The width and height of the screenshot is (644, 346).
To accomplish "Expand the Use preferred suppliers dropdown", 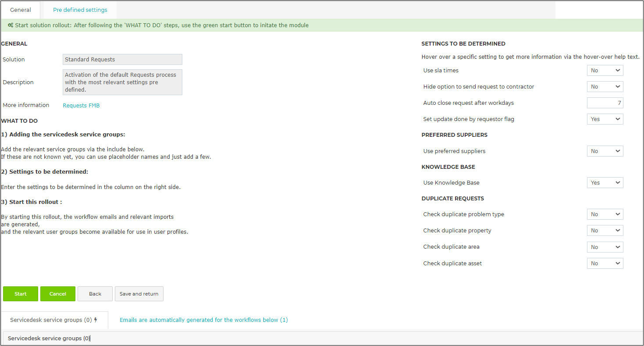I will tap(605, 151).
